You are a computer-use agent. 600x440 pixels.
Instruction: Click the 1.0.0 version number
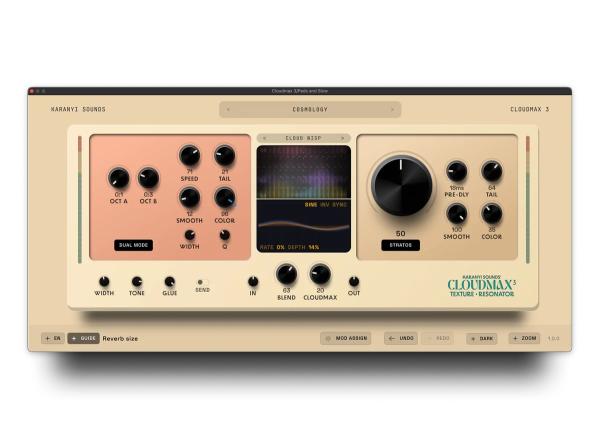tap(553, 339)
